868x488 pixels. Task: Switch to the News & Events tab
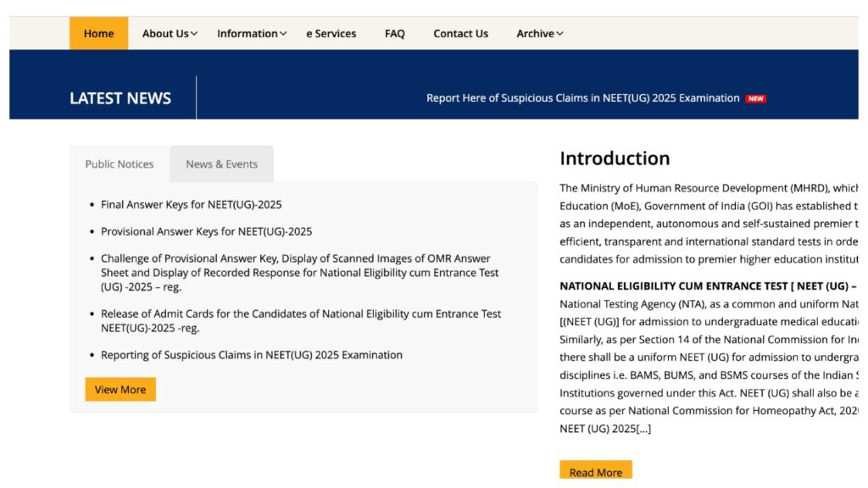click(221, 164)
